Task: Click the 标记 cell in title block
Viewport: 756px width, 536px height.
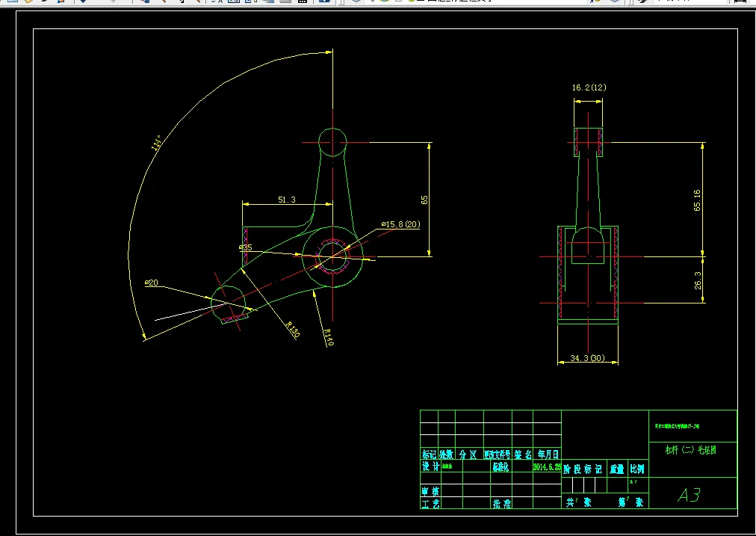Action: click(x=429, y=455)
